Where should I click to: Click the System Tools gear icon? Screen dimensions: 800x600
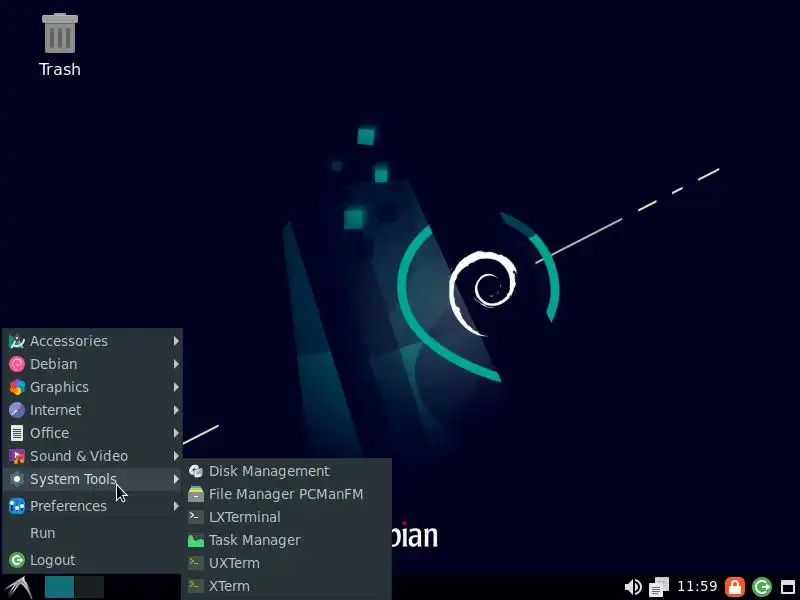pos(17,479)
